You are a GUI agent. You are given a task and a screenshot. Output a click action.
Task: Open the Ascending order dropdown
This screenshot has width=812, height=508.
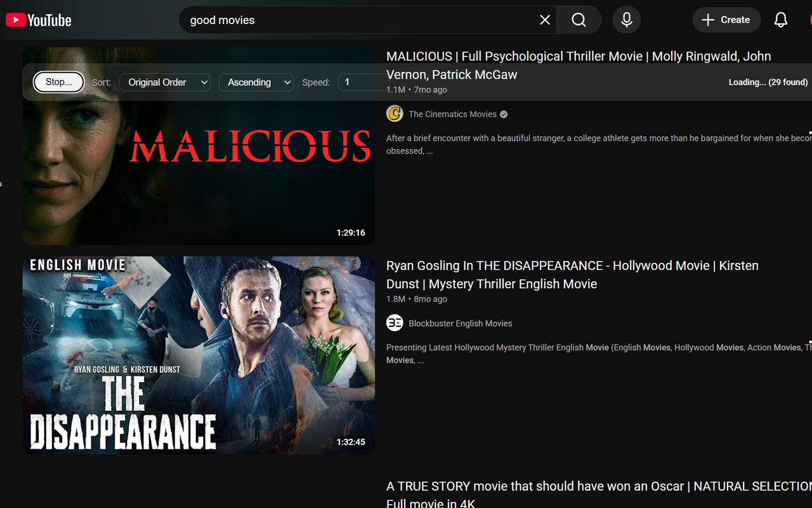tap(256, 82)
